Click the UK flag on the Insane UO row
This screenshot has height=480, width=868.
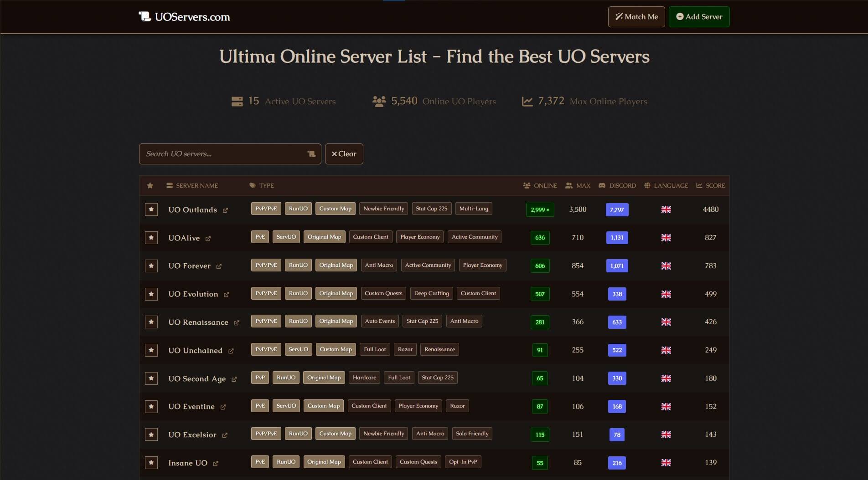[666, 463]
